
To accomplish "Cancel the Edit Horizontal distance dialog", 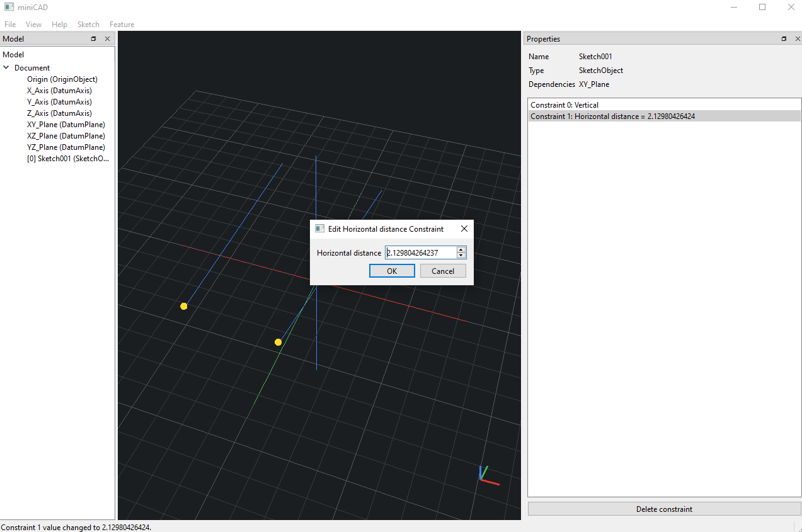I will [443, 271].
